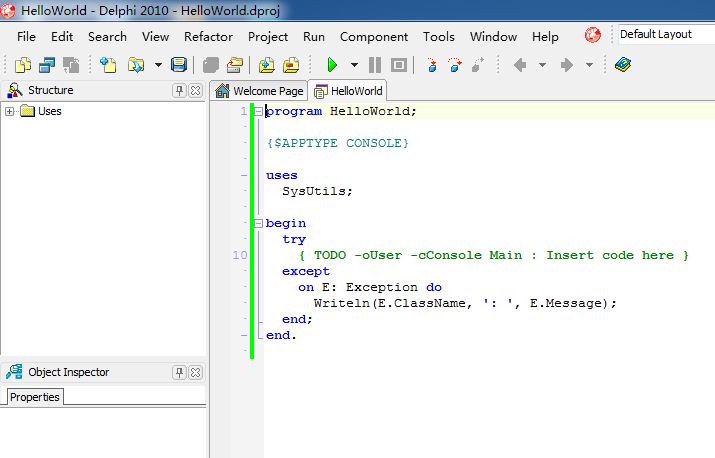Click the Program Reset stop icon
The height and width of the screenshot is (458, 715).
pos(399,65)
